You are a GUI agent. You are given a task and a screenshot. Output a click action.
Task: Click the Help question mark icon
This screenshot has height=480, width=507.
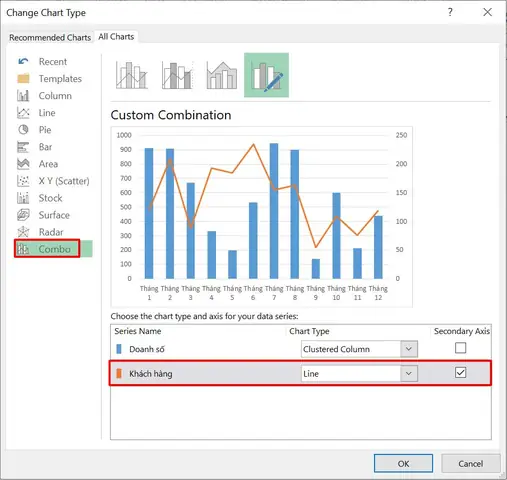pyautogui.click(x=450, y=12)
